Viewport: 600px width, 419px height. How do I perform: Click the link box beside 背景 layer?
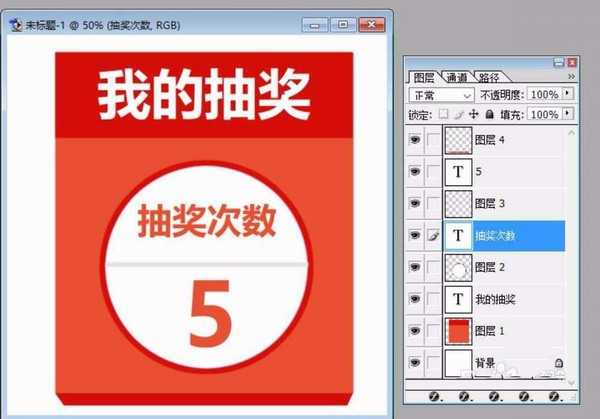pos(434,362)
